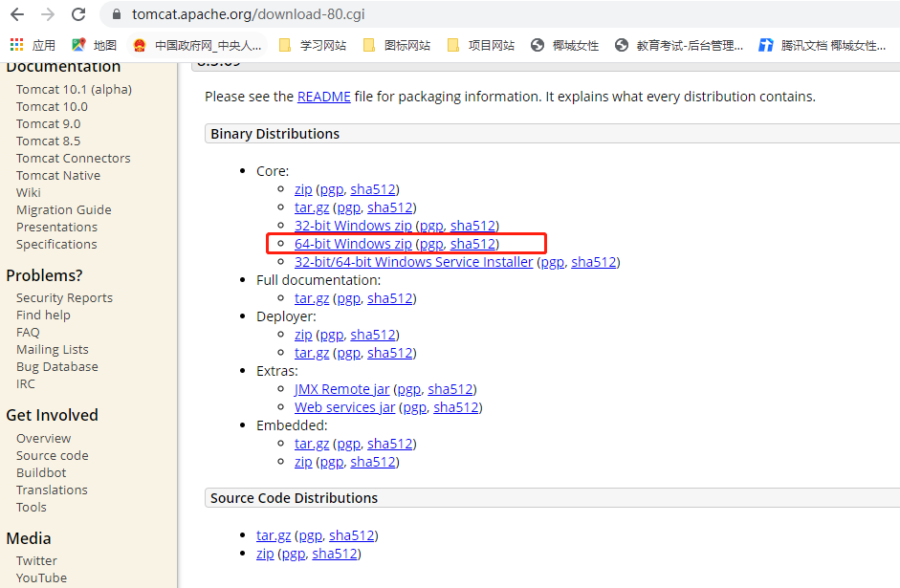Open the Translations link
This screenshot has height=588, width=900.
coord(52,490)
